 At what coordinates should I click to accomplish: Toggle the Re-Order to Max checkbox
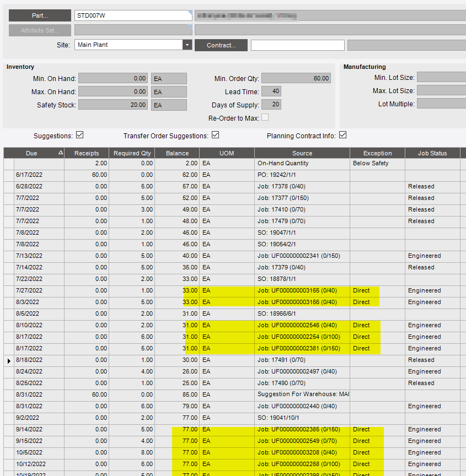pos(265,117)
